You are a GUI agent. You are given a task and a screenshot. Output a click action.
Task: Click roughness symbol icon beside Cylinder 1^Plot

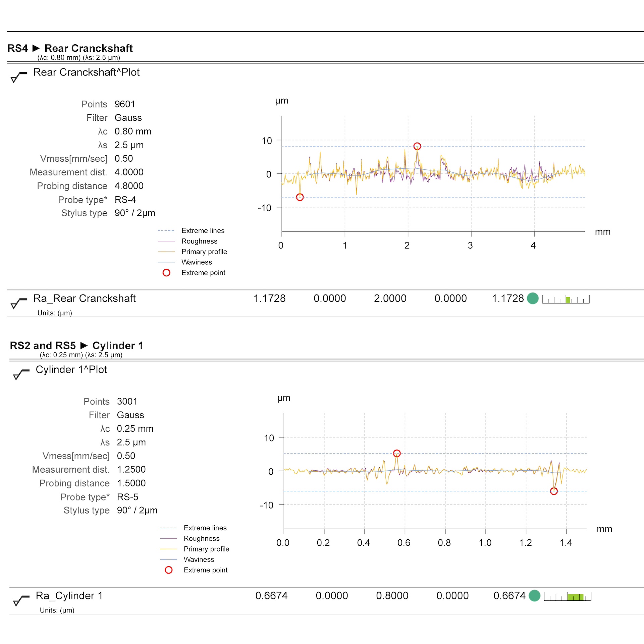click(21, 374)
